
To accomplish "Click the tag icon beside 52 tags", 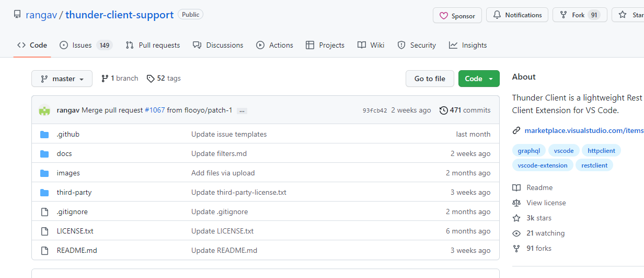I will point(151,79).
